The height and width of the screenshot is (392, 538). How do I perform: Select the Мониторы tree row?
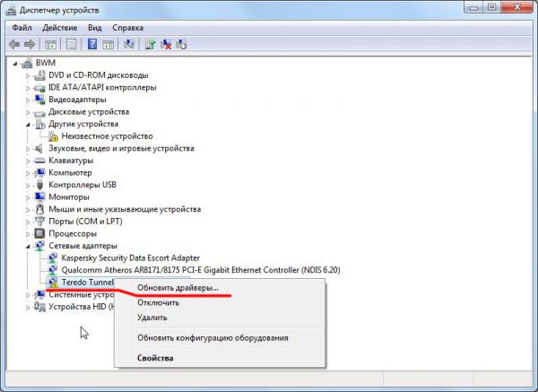point(69,197)
